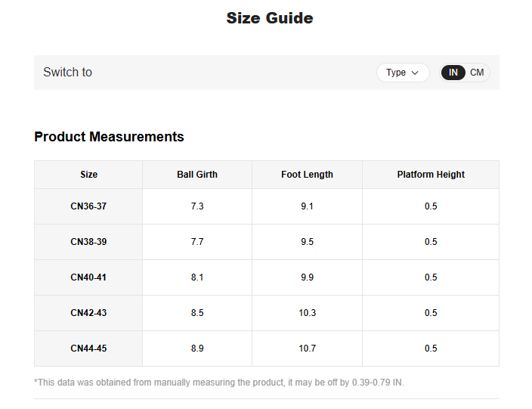Click the 10.7 foot length value
This screenshot has height=409, width=532.
click(x=307, y=349)
